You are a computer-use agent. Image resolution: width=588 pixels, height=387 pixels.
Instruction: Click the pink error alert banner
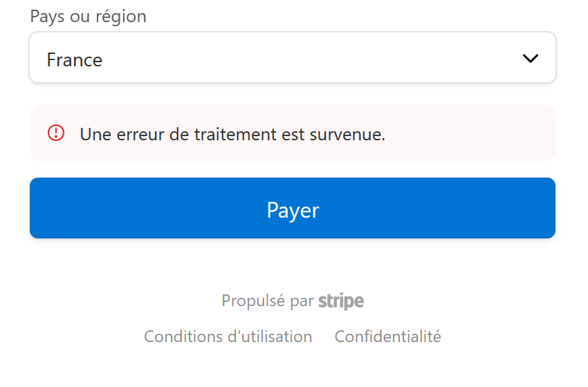tap(293, 133)
